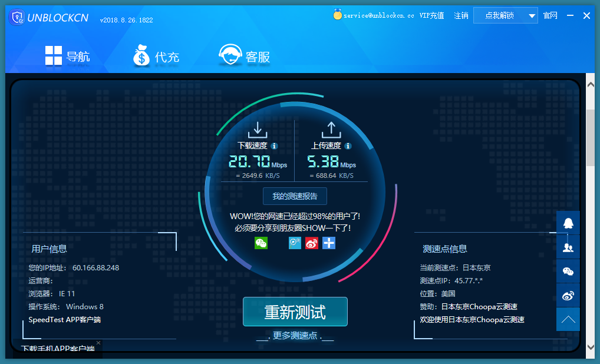Click the QQ penguin sidebar icon
This screenshot has height=364, width=600.
click(568, 223)
